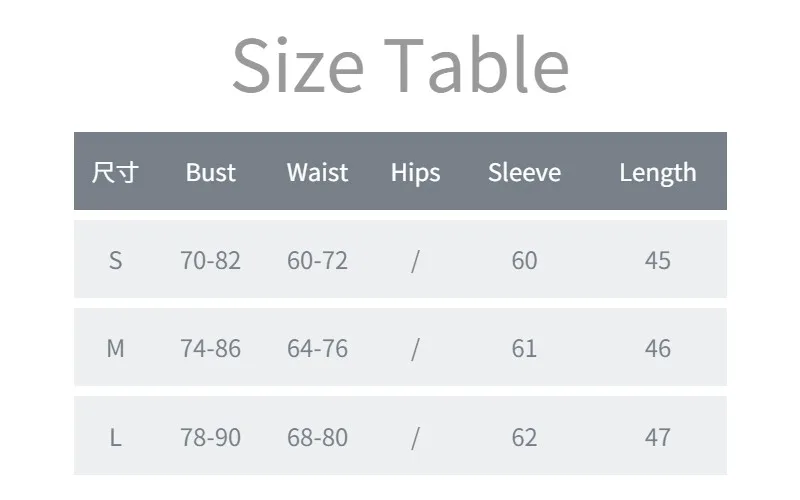This screenshot has height=500, width=800.
Task: Select the S size row label
Action: 115,260
